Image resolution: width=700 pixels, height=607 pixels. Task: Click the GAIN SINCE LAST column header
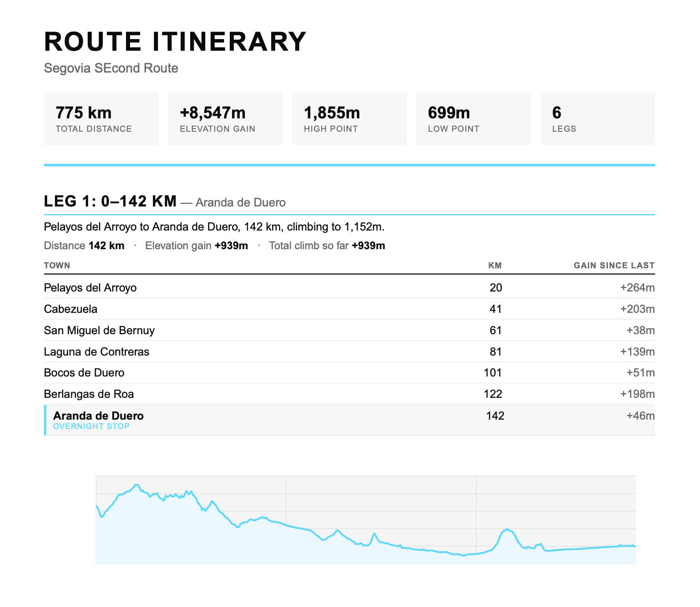[614, 266]
